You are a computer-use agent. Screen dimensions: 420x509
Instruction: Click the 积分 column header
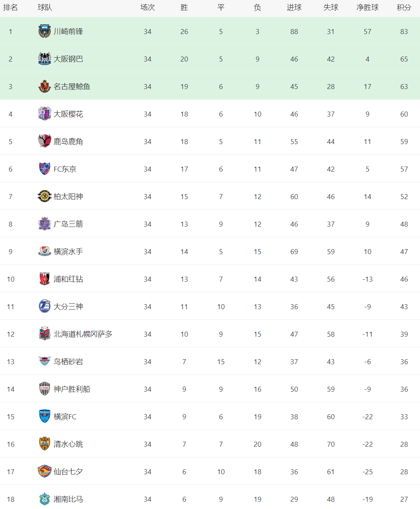[x=404, y=8]
